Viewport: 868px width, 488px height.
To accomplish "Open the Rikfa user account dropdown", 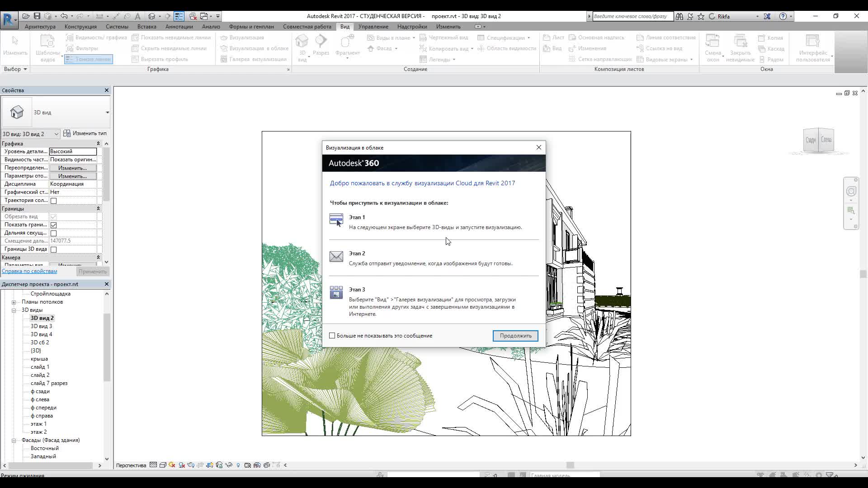I will [757, 16].
